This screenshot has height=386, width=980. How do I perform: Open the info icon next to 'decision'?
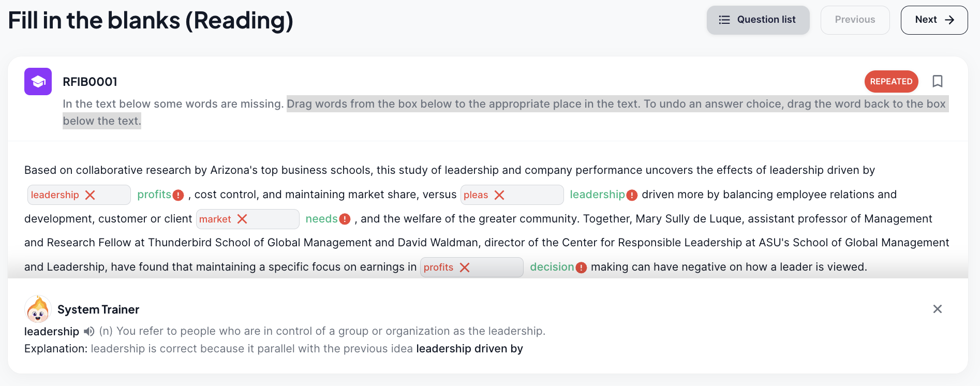pyautogui.click(x=581, y=268)
